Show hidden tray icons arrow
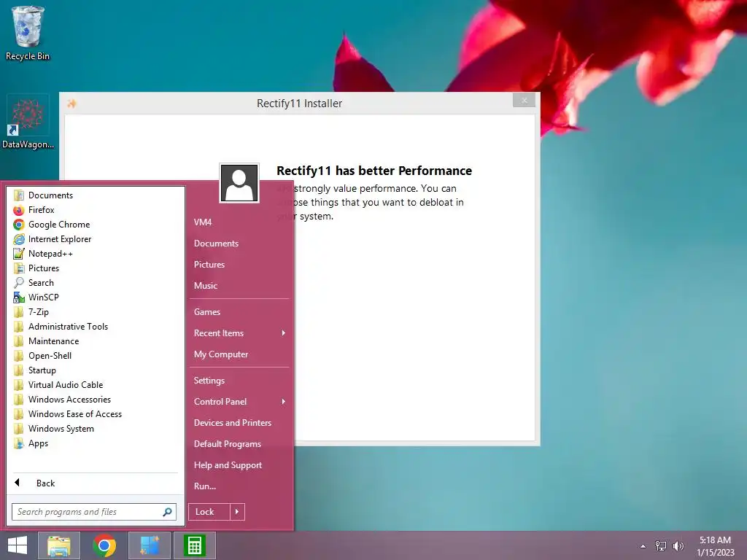Screen dimensions: 747x560 [x=643, y=546]
